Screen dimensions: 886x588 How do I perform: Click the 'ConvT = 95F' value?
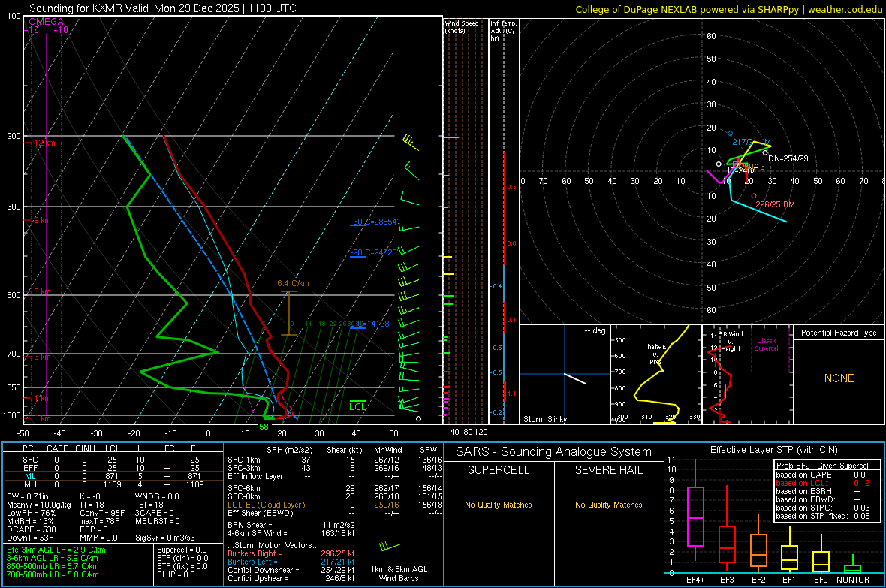102,513
